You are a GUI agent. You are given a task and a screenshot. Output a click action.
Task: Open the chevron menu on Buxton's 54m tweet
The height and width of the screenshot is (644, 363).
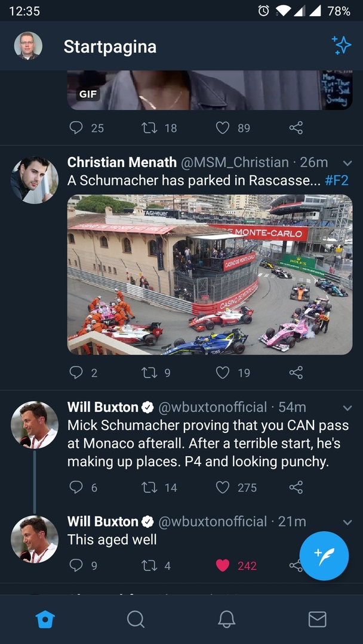point(347,408)
